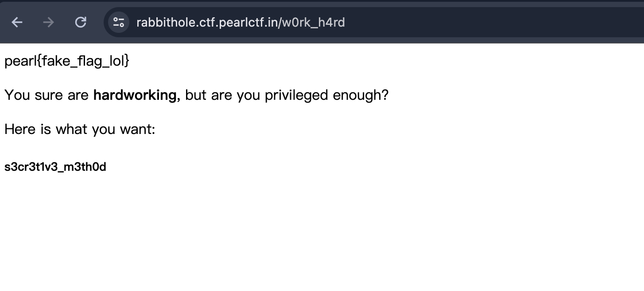This screenshot has height=291, width=644.
Task: Click empty address bar space right of URL
Action: tap(487, 22)
